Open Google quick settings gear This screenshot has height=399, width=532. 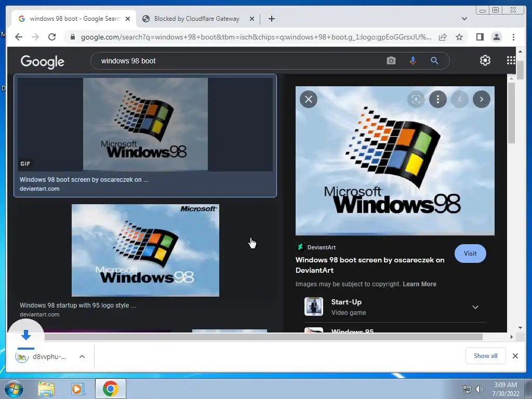coord(485,60)
